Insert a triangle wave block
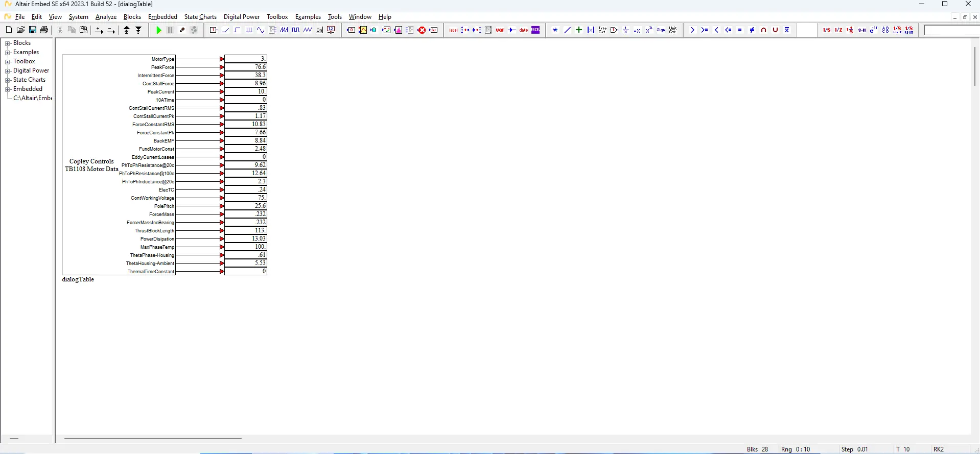This screenshot has height=454, width=980. point(308,30)
